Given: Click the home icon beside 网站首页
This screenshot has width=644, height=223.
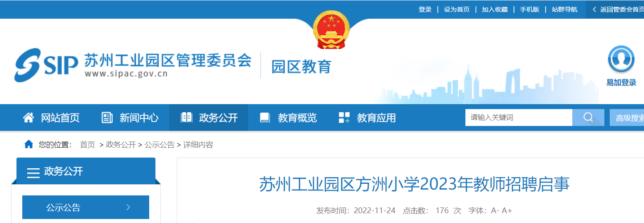Looking at the screenshot, I should [x=29, y=118].
